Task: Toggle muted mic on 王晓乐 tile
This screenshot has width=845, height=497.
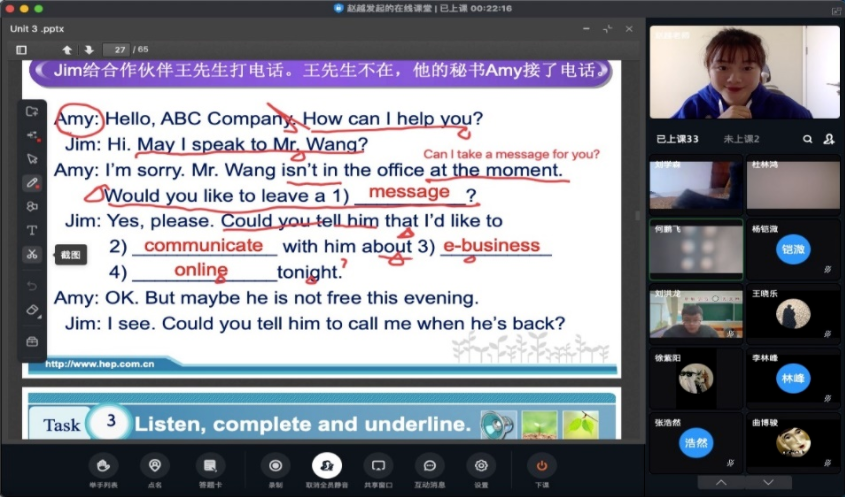Action: (x=828, y=334)
